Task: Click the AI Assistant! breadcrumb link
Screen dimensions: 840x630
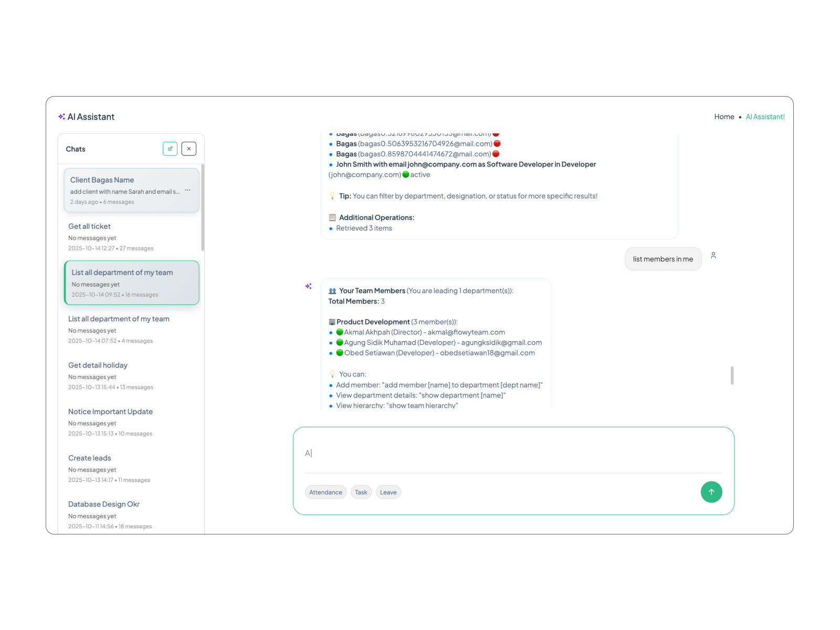Action: click(x=765, y=117)
